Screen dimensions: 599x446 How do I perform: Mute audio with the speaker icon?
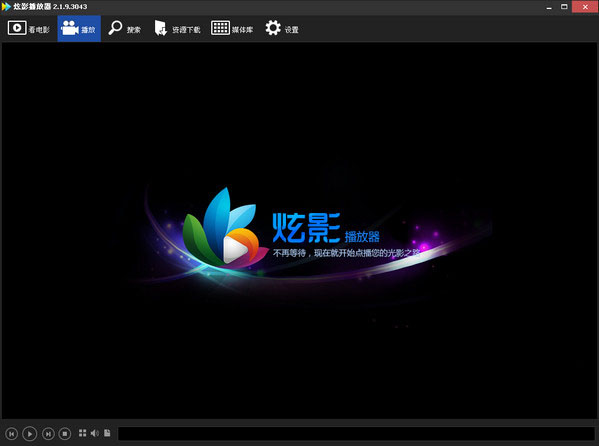94,433
